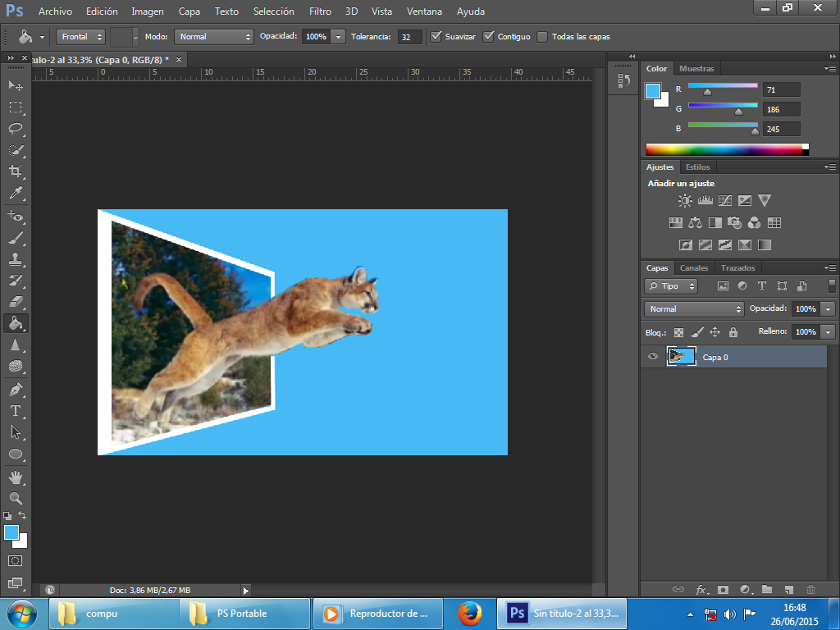Select the Hand tool
Image resolution: width=840 pixels, height=630 pixels.
[x=16, y=477]
